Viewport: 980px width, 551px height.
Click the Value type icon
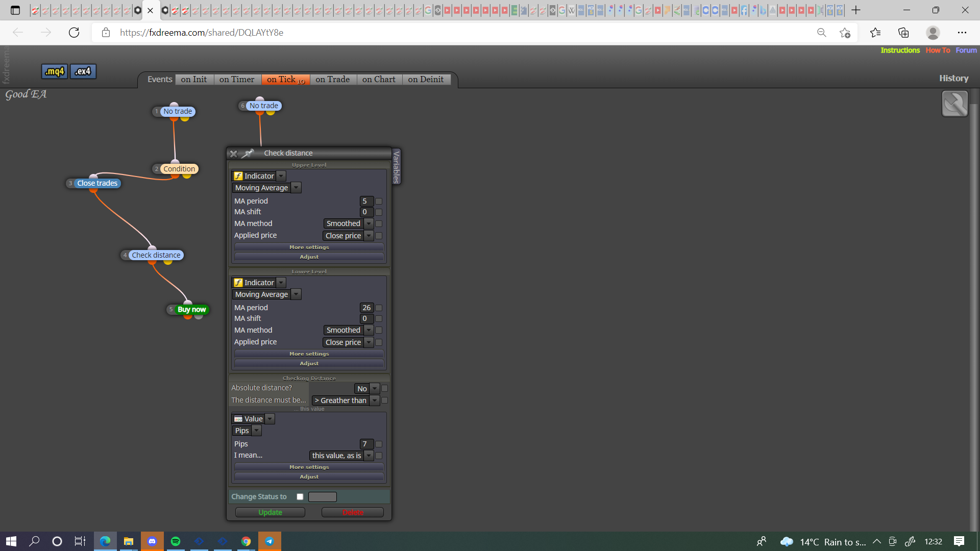point(238,419)
